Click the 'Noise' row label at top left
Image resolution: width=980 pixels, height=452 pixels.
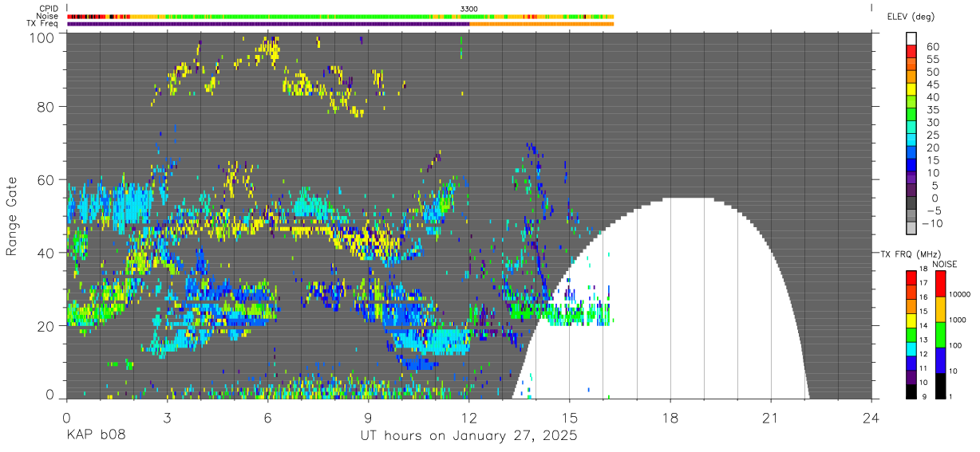(x=49, y=16)
